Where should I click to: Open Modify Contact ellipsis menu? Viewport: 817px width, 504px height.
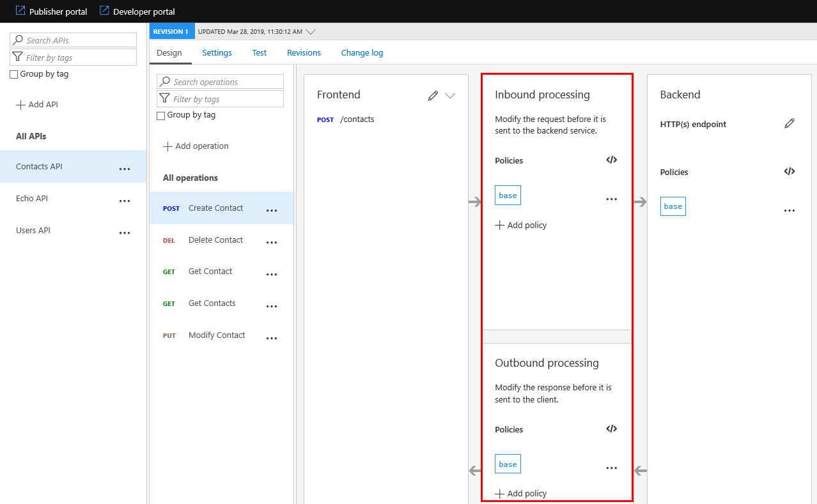pos(272,339)
